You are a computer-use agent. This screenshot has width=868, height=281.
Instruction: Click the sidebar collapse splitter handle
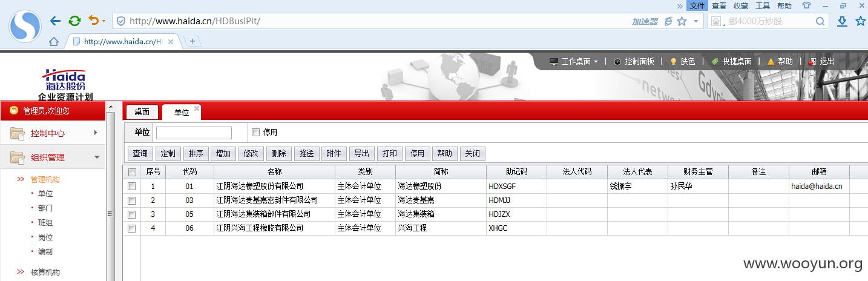pyautogui.click(x=110, y=213)
